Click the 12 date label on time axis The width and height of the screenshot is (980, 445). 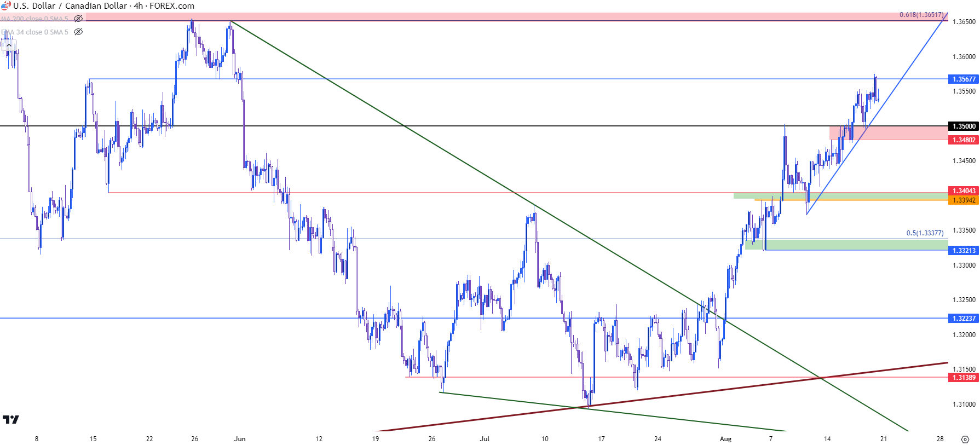click(x=319, y=439)
